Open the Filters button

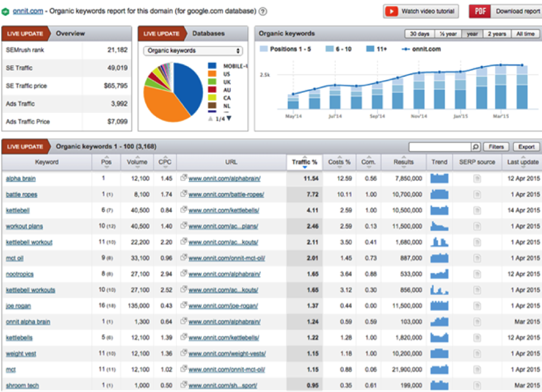[496, 147]
